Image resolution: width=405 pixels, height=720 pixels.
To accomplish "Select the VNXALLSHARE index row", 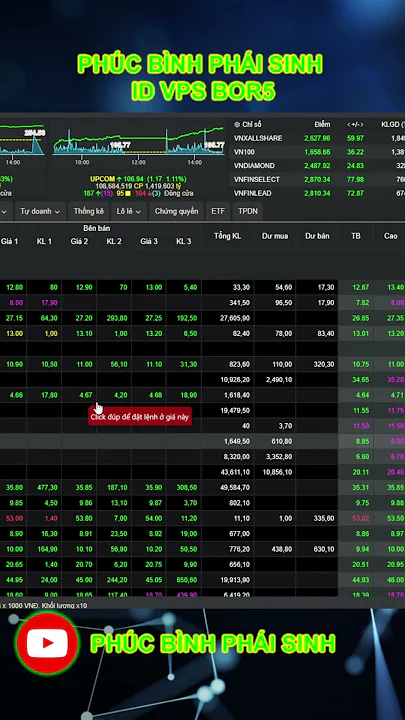I will (x=317, y=138).
